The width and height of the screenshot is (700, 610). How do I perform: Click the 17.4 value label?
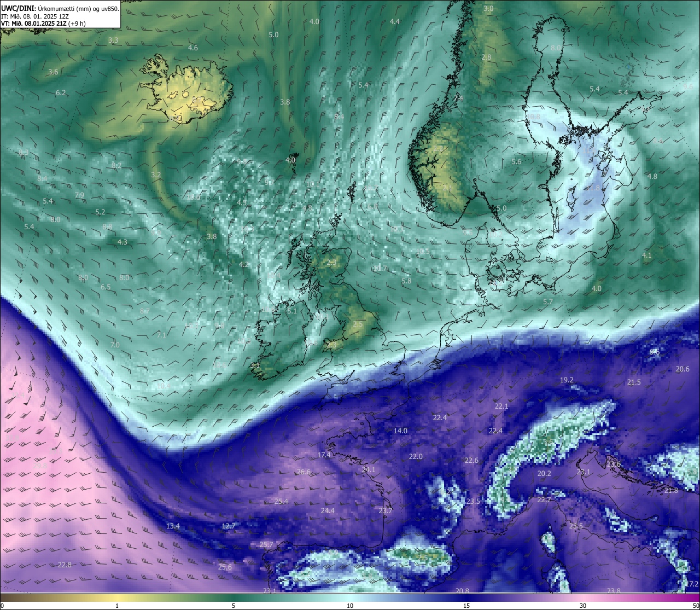point(324,455)
